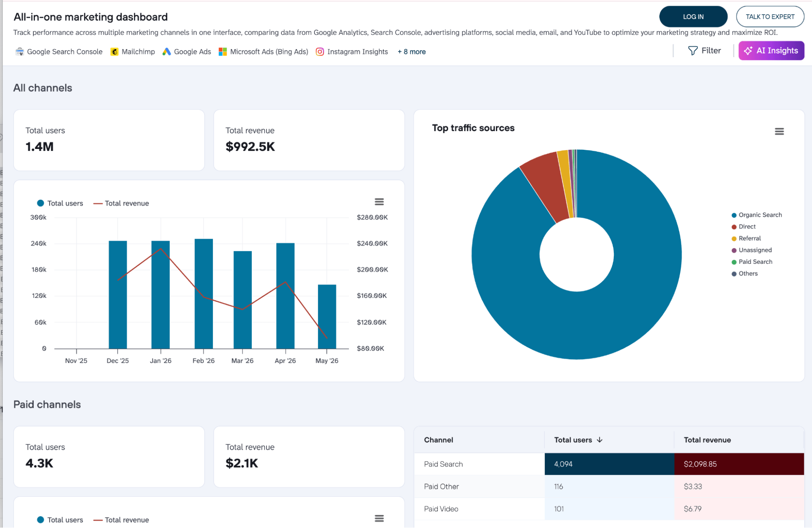812x528 pixels.
Task: Toggle Total users in Paid channels chart legend
Action: tap(60, 520)
